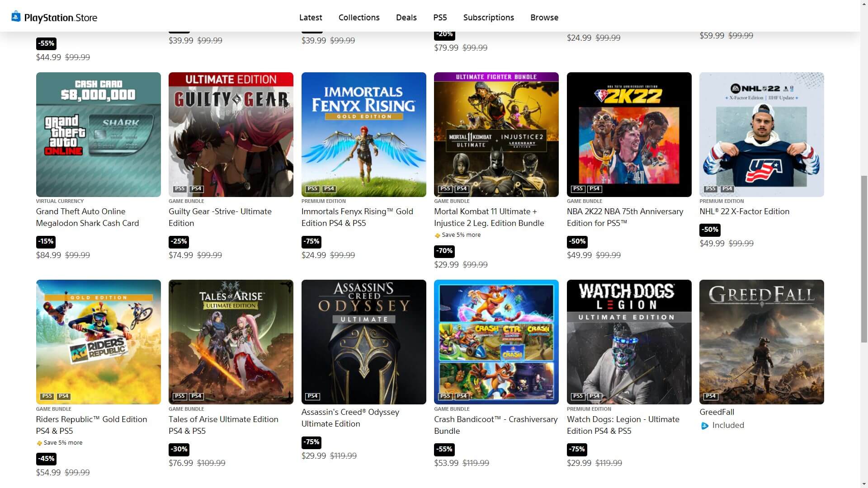Click PS Plus icon under Mortal Kombat bundle

tap(437, 235)
